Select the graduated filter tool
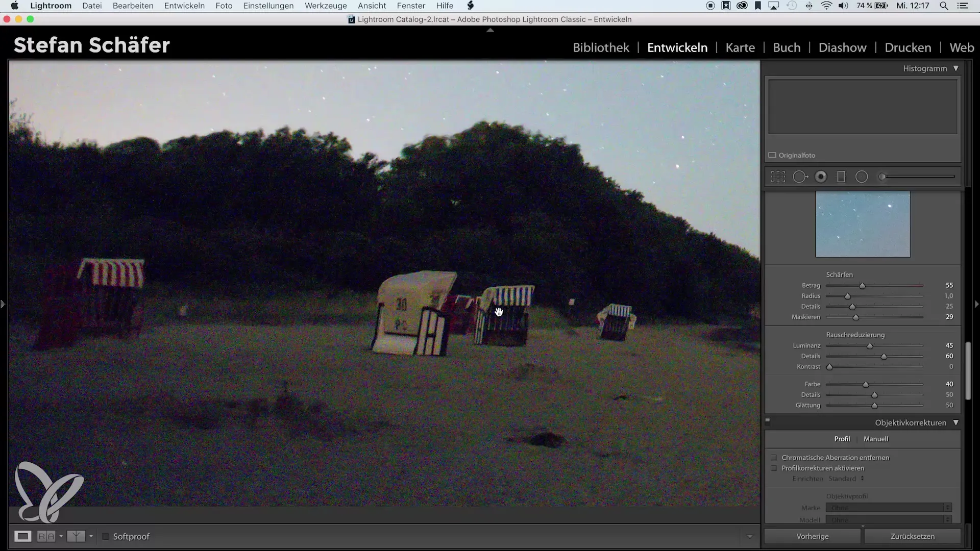 click(x=841, y=177)
